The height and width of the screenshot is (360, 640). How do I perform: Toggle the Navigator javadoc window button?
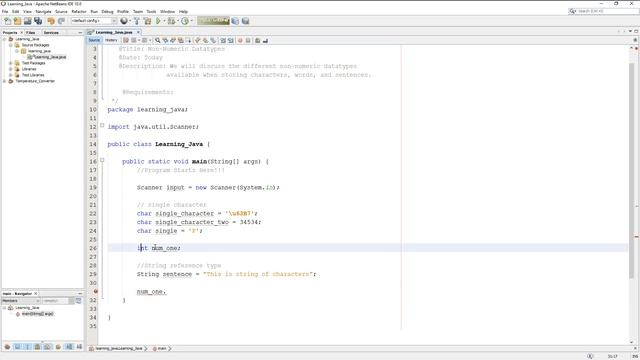tap(78, 301)
